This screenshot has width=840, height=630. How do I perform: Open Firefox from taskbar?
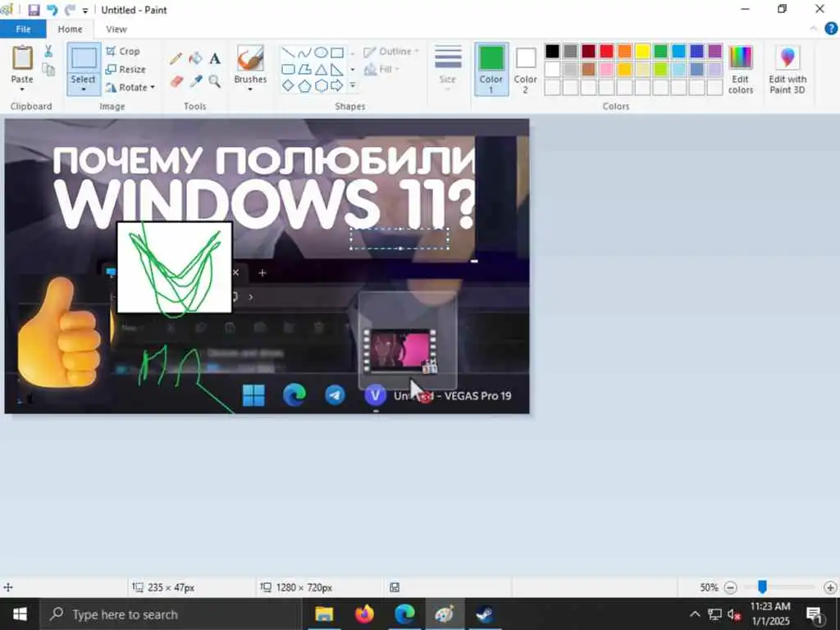[364, 614]
